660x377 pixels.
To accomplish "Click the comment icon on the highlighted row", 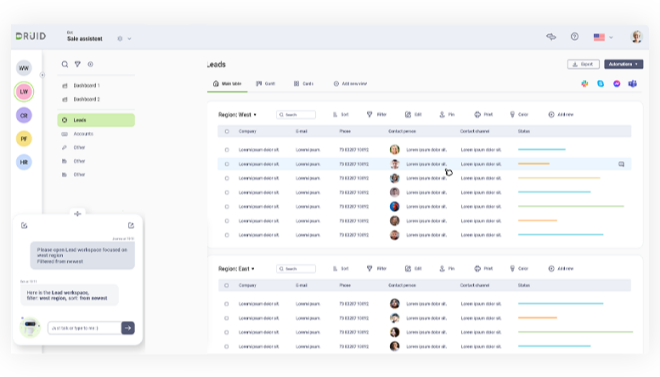I will [x=621, y=164].
